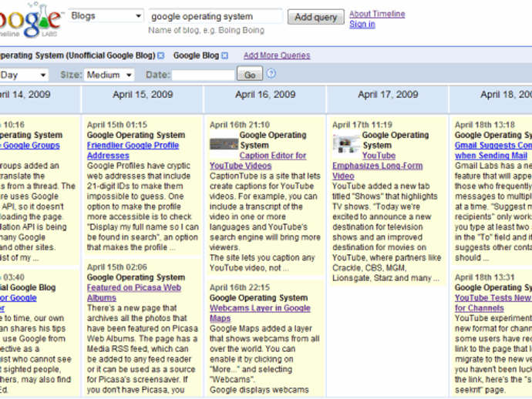Click the Sign in link

tap(362, 24)
